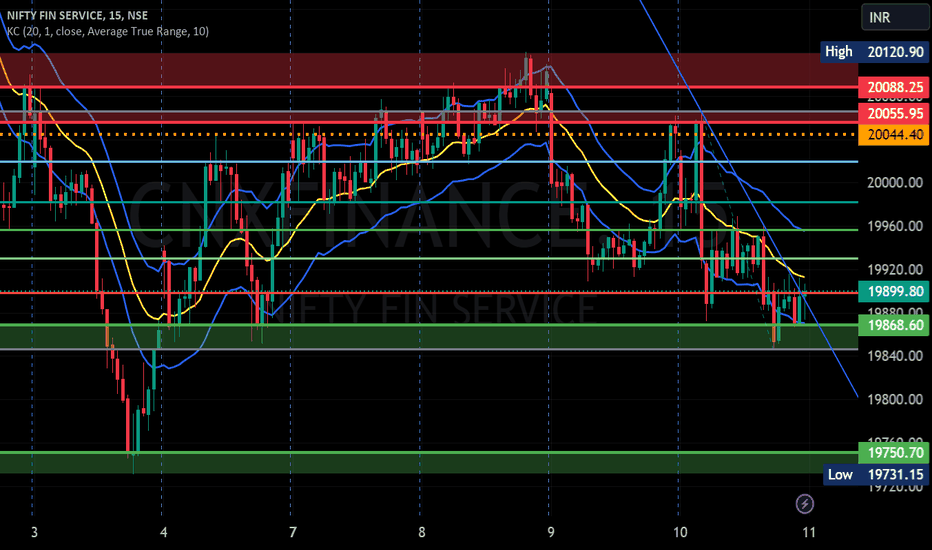The image size is (932, 550).
Task: Click the current price label 19899.80
Action: (893, 291)
